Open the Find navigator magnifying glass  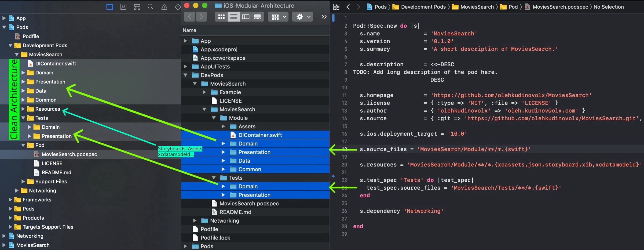pos(151,7)
